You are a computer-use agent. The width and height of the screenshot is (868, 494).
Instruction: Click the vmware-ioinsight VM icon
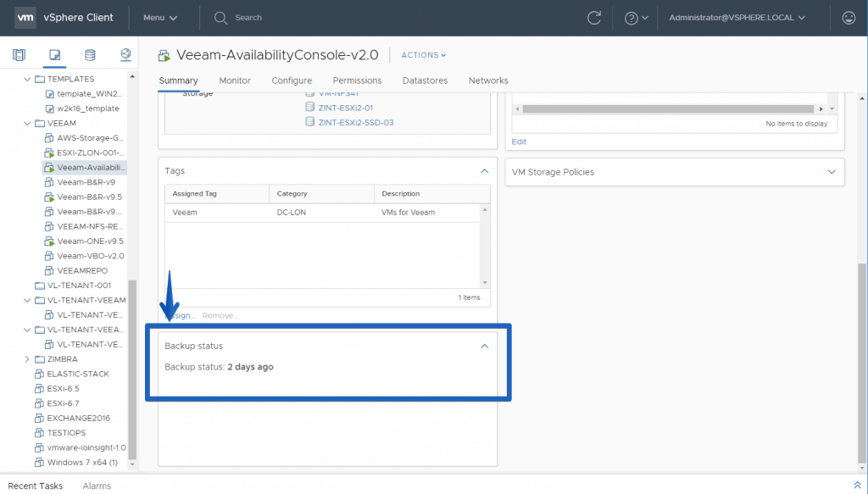[x=39, y=447]
